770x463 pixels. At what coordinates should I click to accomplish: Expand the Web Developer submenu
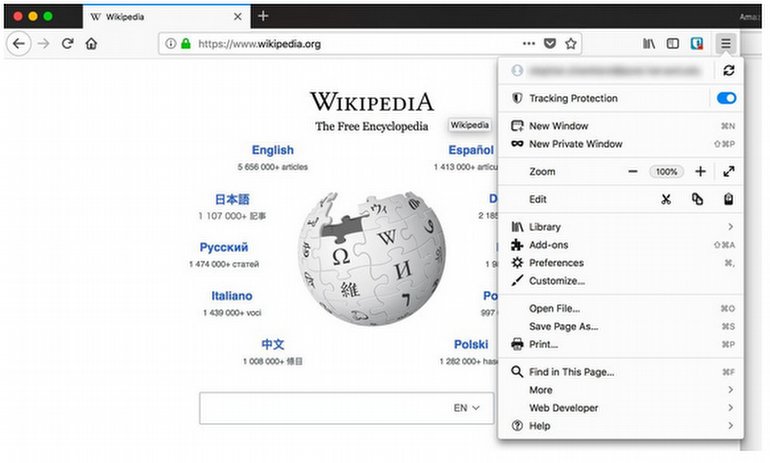pos(621,408)
